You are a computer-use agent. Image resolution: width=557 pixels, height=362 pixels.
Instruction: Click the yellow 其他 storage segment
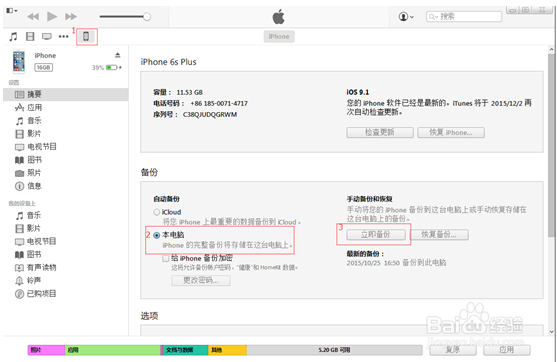(x=227, y=350)
